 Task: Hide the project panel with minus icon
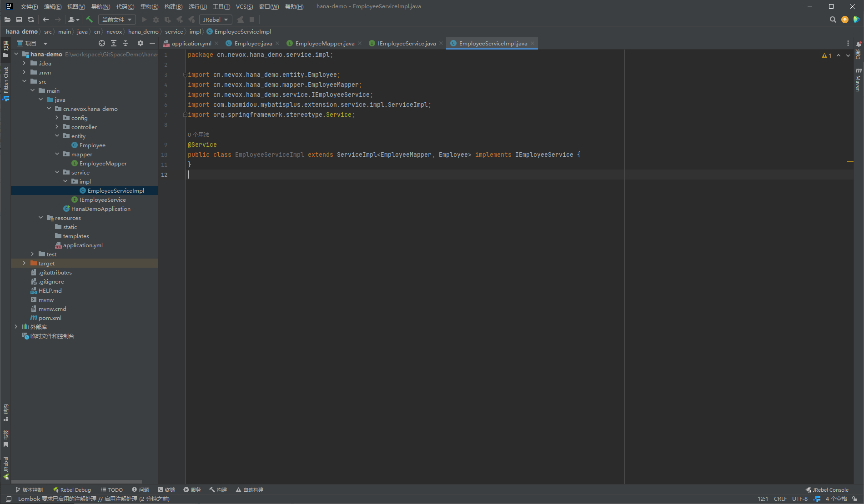152,43
